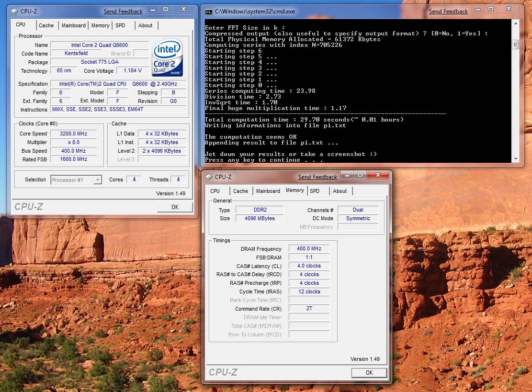Viewport: 532px width, 392px height.
Task: Click the cmd console scroll down arrow
Action: [x=515, y=159]
